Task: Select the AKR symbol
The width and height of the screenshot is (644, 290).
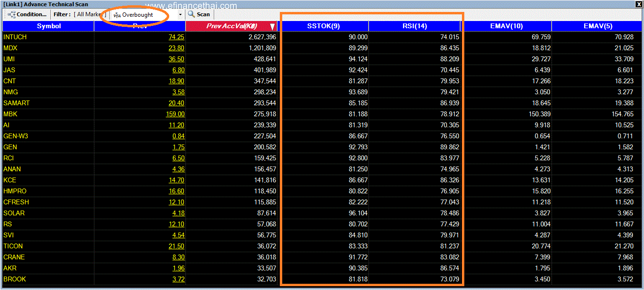Action: click(10, 268)
